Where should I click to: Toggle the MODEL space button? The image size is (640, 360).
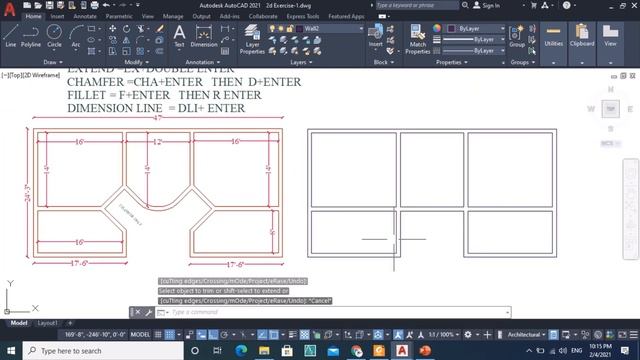[x=140, y=335]
